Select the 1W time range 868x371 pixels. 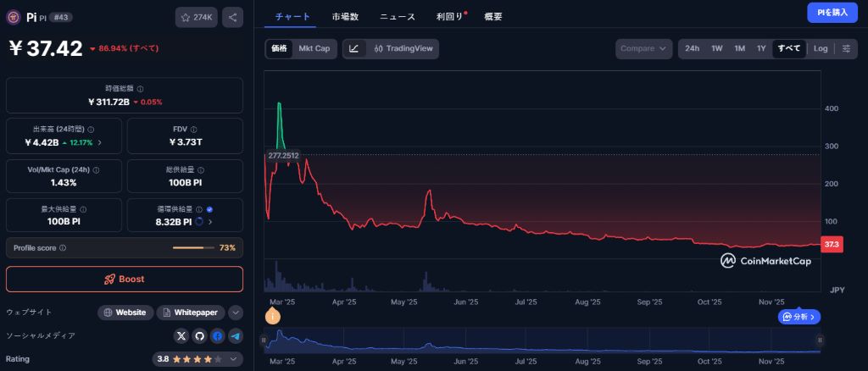click(717, 48)
